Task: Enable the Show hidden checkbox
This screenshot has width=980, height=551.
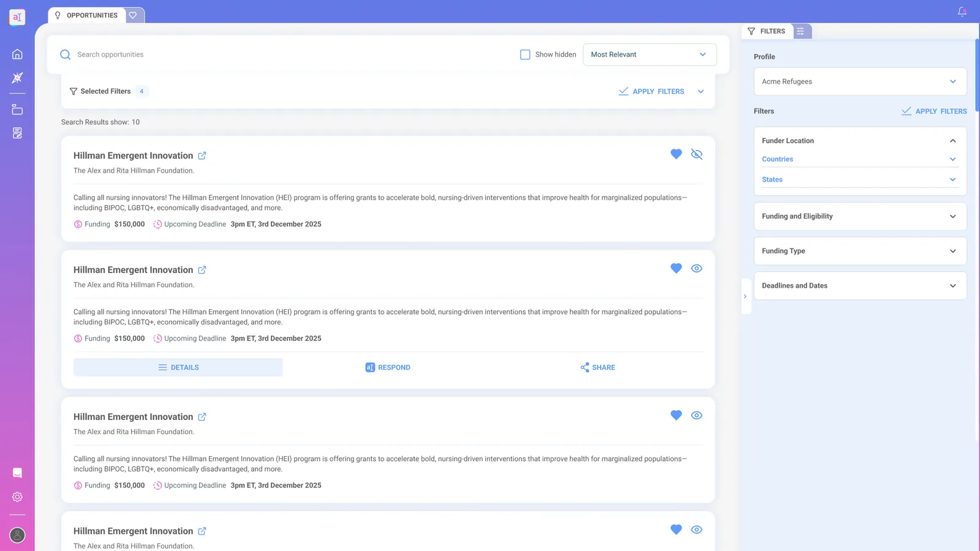Action: click(x=525, y=54)
